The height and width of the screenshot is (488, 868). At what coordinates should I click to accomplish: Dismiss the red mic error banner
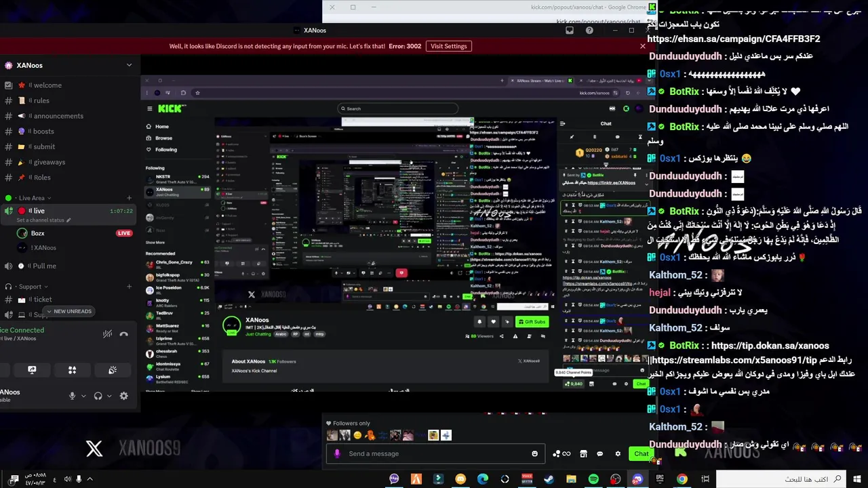coord(642,46)
